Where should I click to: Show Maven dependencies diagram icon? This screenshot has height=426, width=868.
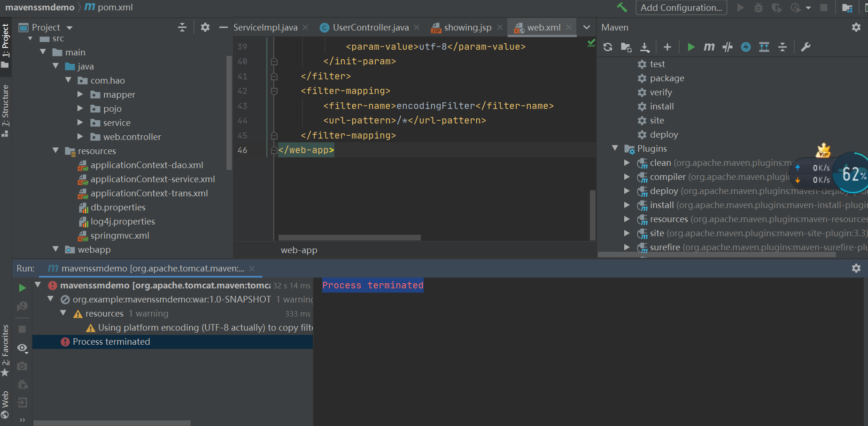764,47
